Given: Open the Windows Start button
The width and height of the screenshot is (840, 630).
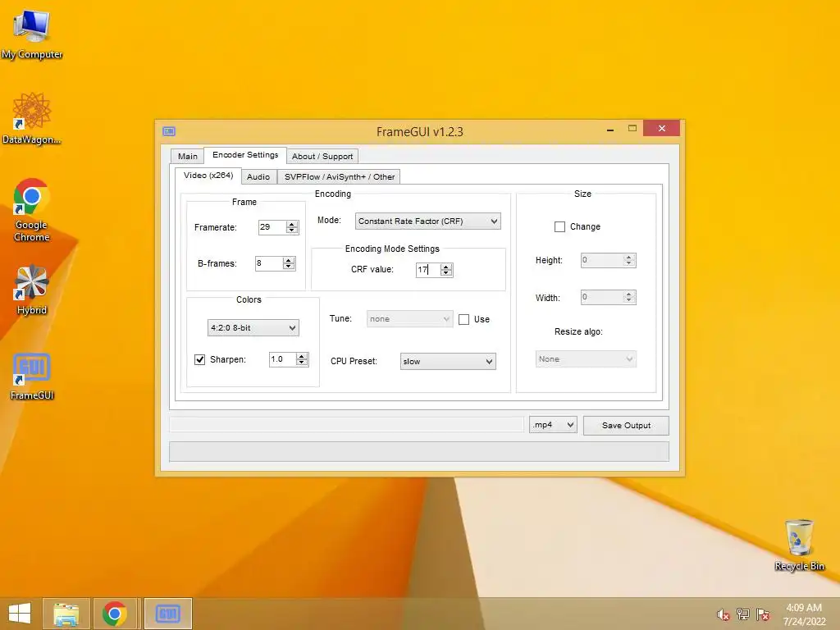Looking at the screenshot, I should [x=20, y=614].
